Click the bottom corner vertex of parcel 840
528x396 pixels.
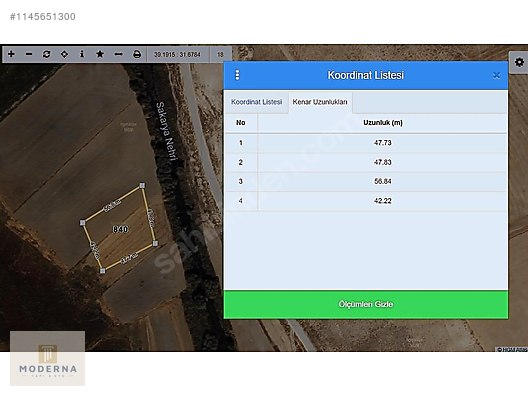click(x=102, y=271)
